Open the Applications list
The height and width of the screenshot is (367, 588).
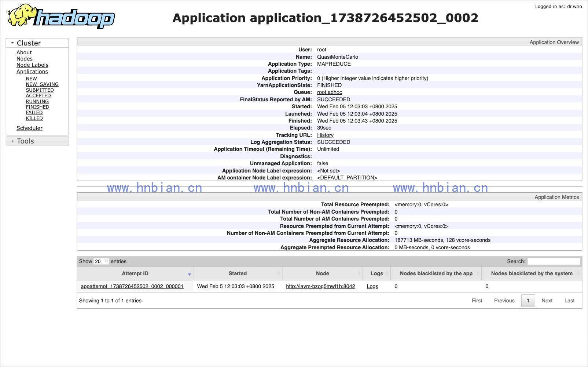32,72
